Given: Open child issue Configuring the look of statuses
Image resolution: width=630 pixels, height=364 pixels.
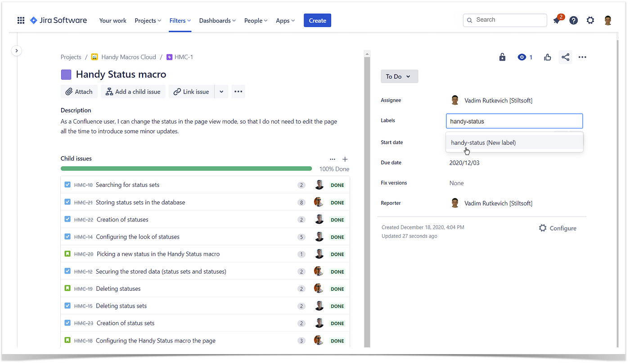Looking at the screenshot, I should pos(138,237).
